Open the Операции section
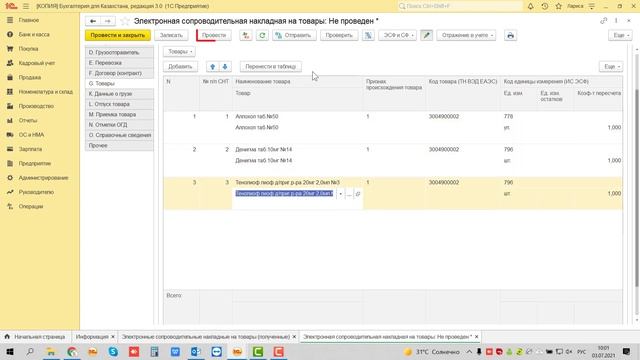 [31, 207]
